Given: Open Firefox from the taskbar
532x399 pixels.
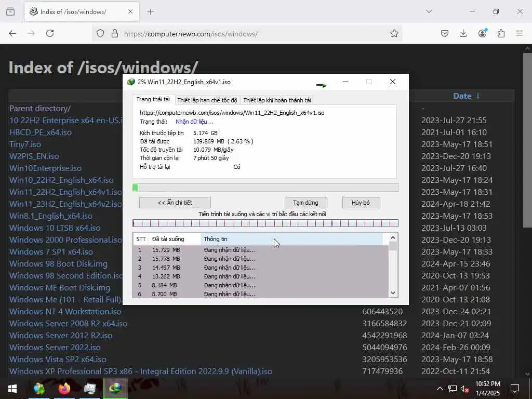Looking at the screenshot, I should [x=64, y=389].
